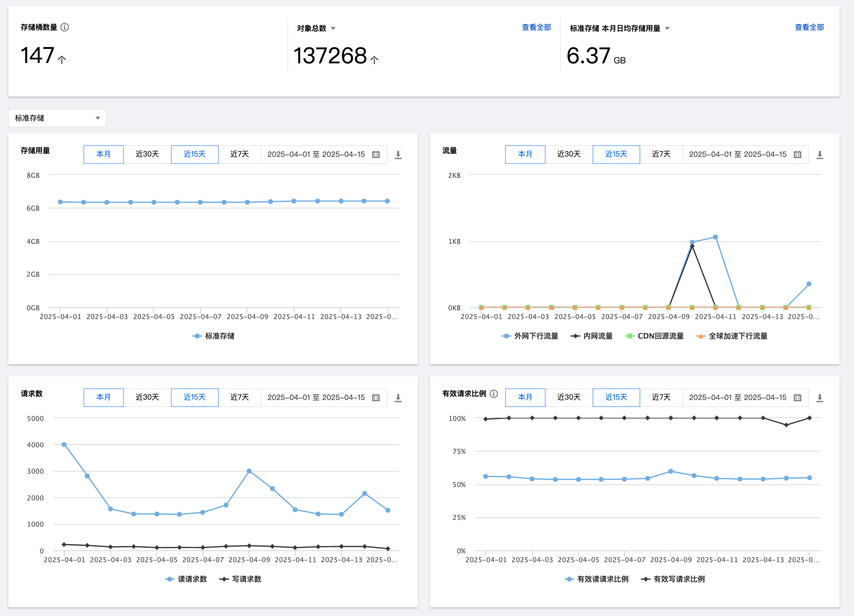854x616 pixels.
Task: Open 查看全部 link for 标准存储 usage
Action: click(809, 27)
